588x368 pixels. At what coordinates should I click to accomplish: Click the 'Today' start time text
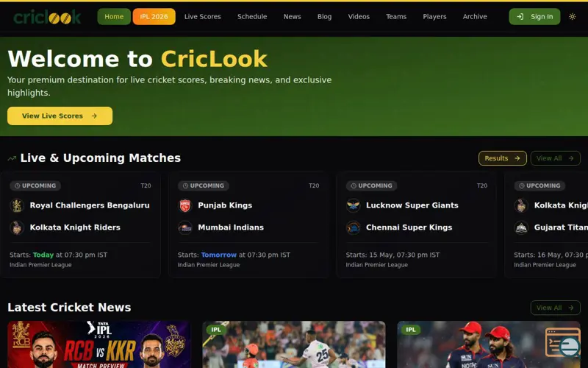pyautogui.click(x=43, y=255)
